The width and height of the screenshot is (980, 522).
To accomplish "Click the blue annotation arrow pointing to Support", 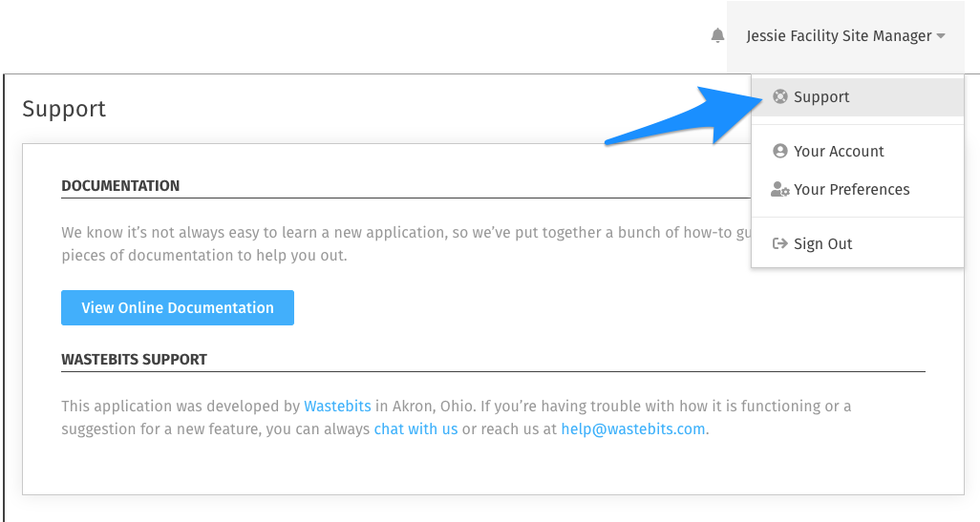I will point(684,116).
